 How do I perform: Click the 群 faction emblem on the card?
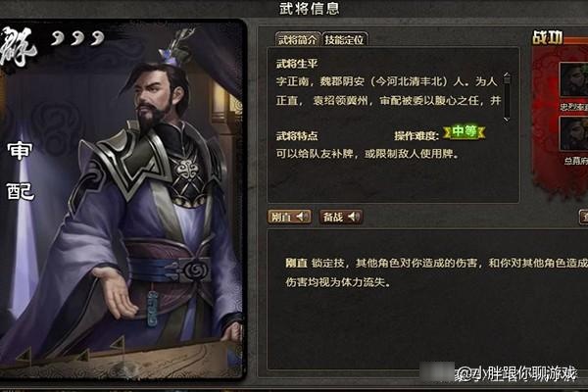(17, 48)
